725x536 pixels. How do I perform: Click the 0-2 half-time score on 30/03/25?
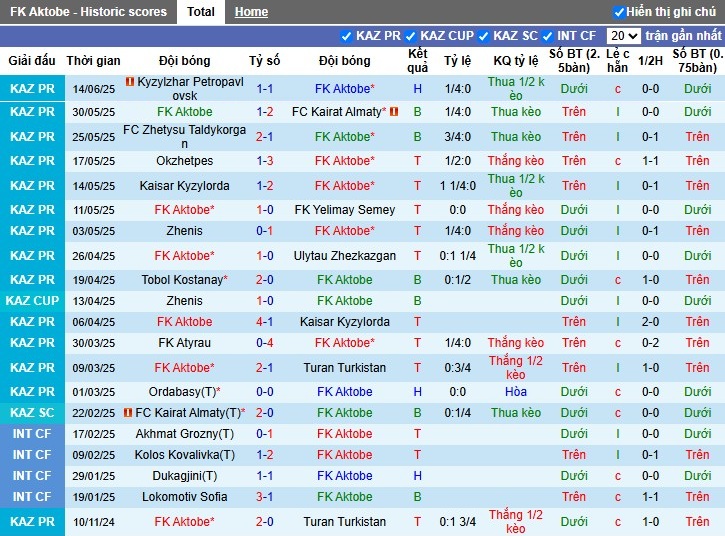coord(650,343)
